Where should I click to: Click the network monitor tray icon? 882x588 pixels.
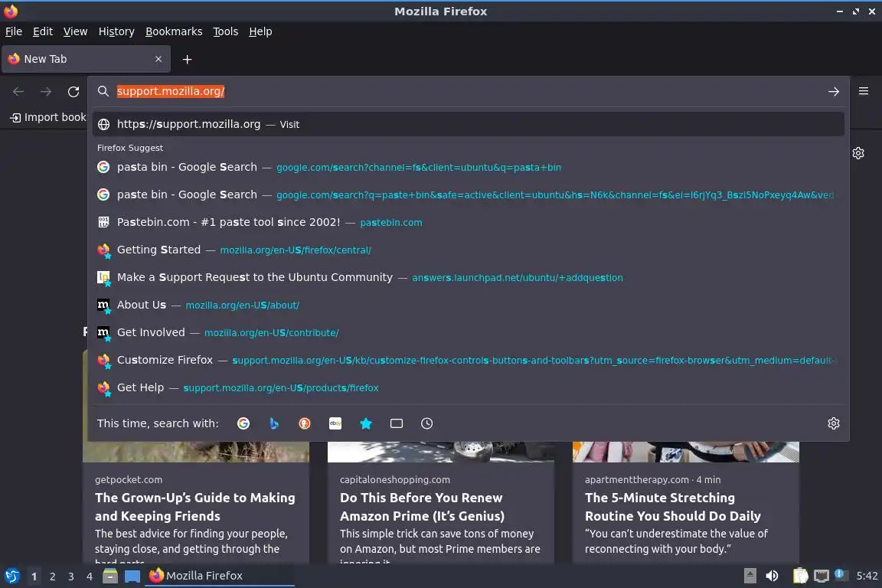pos(822,577)
